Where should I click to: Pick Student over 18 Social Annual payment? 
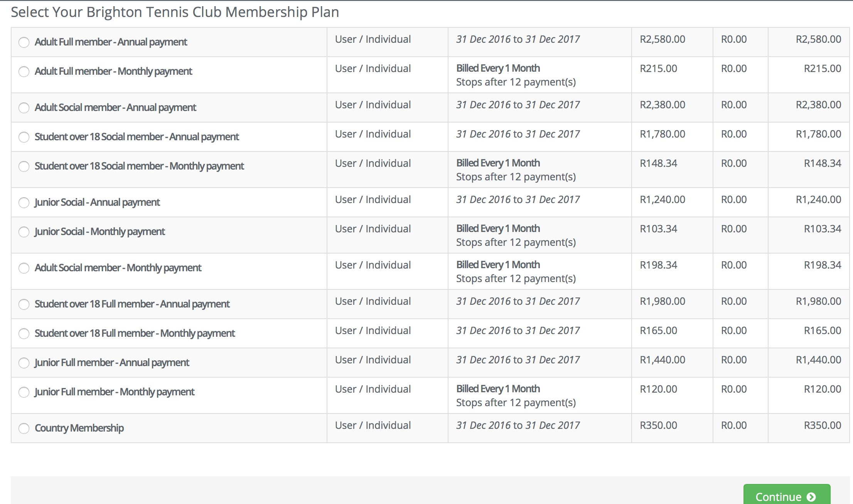pyautogui.click(x=24, y=137)
